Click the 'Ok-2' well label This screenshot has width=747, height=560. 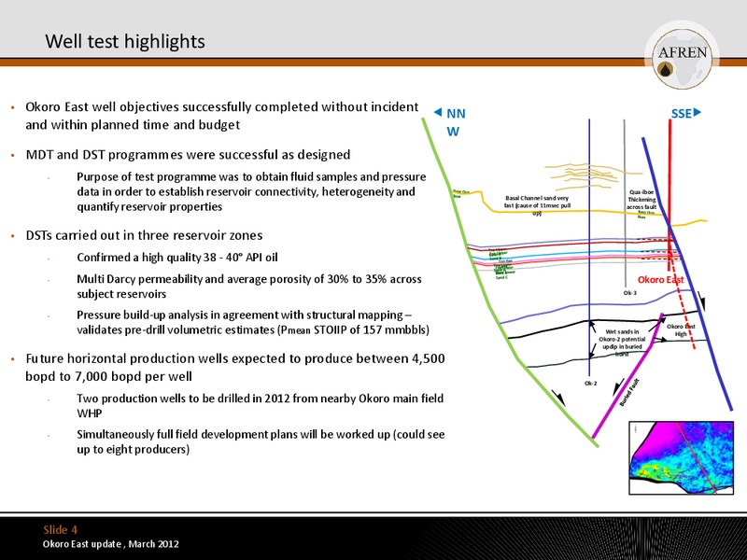tap(590, 383)
